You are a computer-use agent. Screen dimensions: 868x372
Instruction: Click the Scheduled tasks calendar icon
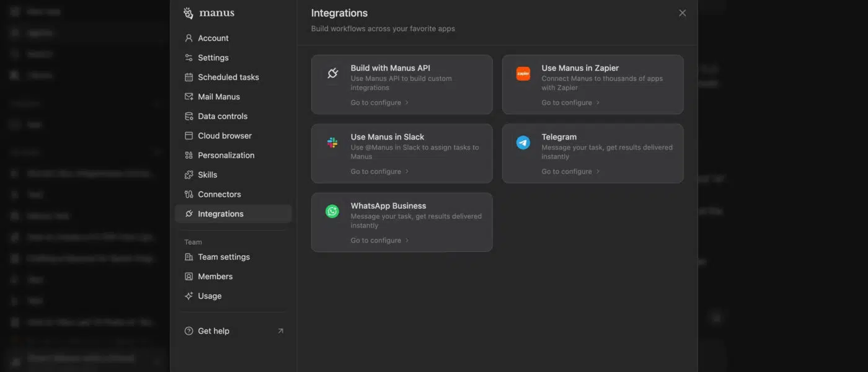[x=188, y=76]
